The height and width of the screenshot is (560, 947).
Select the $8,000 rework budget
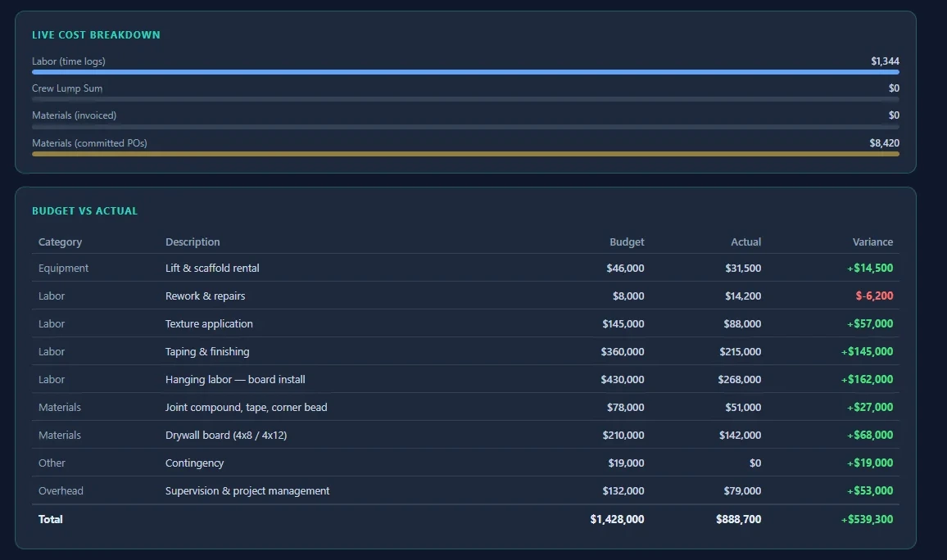[x=628, y=296]
